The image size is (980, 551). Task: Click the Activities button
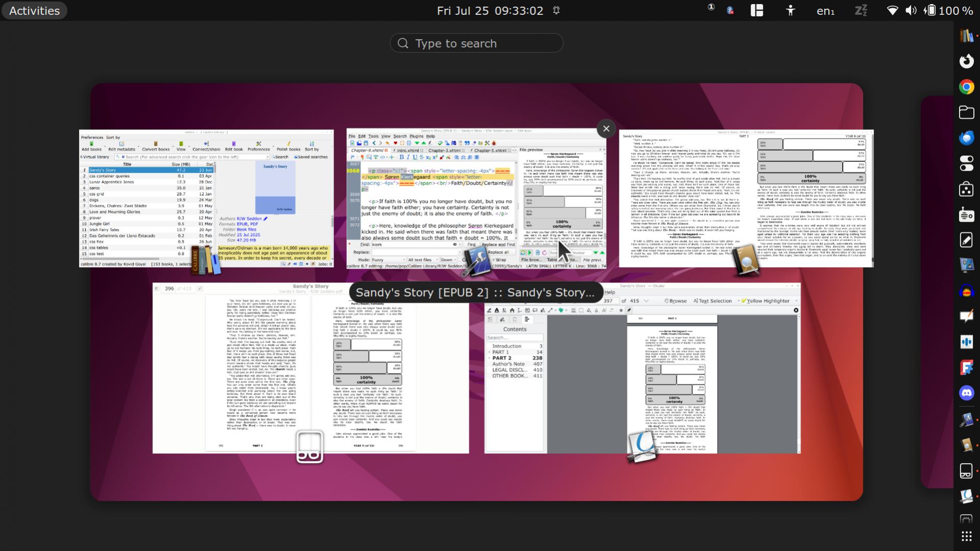click(x=34, y=11)
